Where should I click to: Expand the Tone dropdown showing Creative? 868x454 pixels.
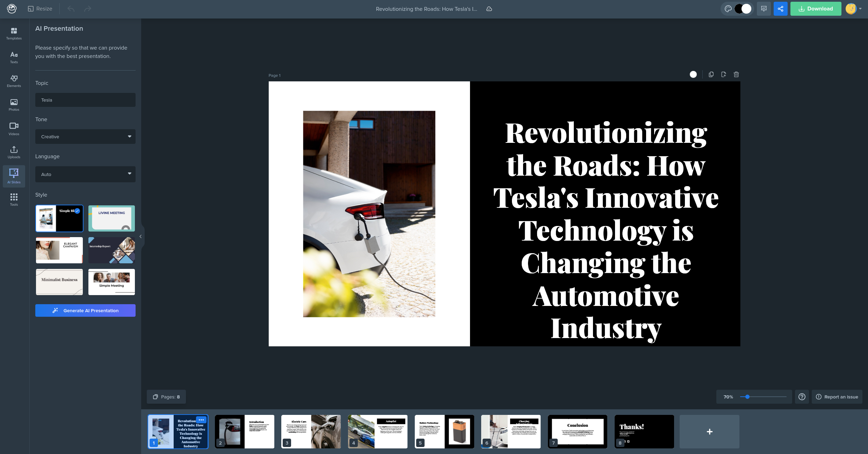[85, 137]
